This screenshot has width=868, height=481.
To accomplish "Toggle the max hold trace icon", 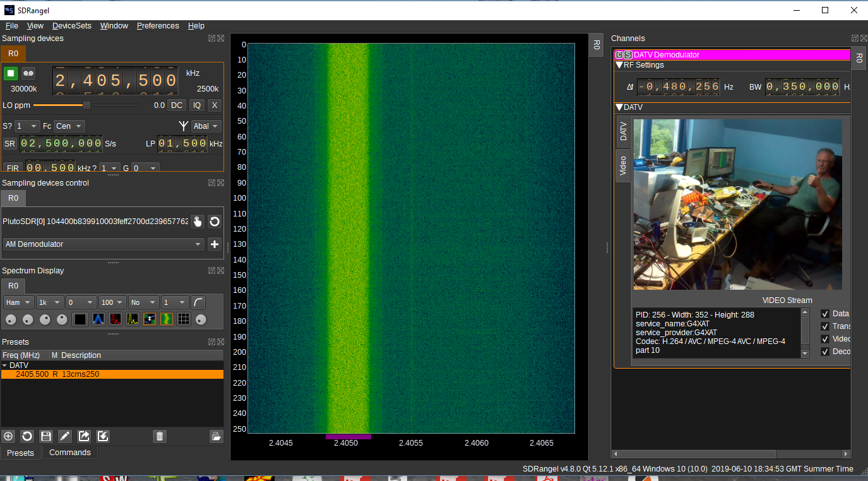I will (116, 319).
